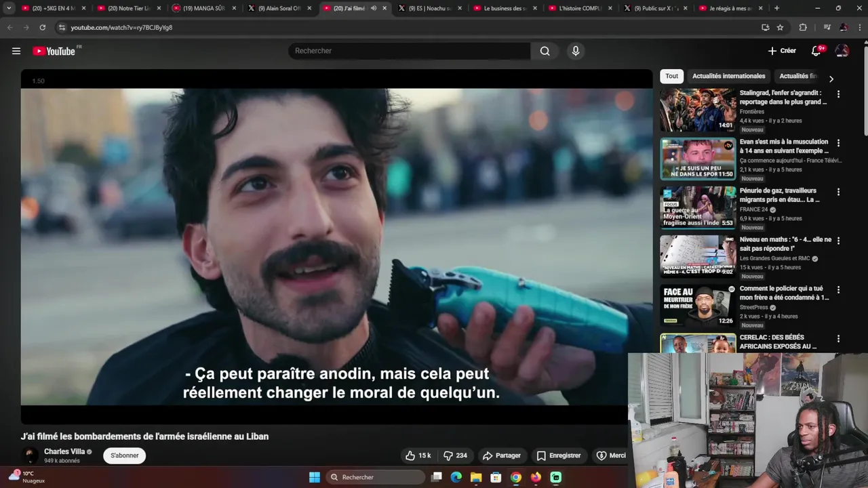
Task: Click the Windows taskbar Rechercher search box
Action: (377, 477)
